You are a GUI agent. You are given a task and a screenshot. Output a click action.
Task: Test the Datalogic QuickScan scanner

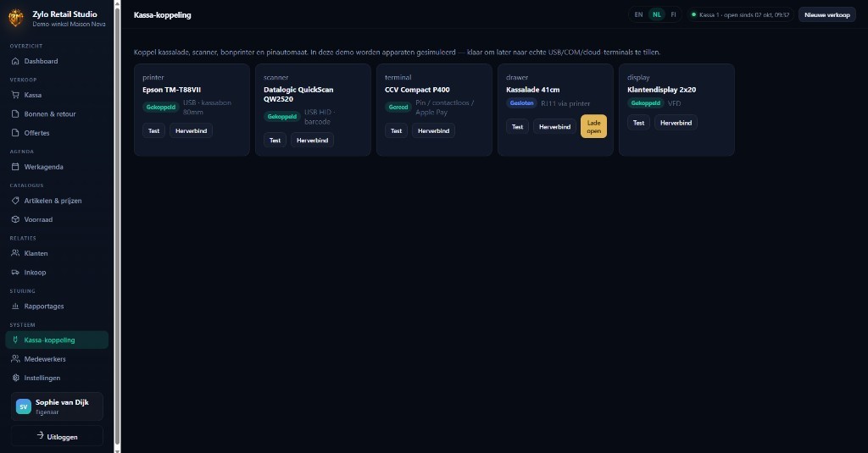(x=275, y=140)
